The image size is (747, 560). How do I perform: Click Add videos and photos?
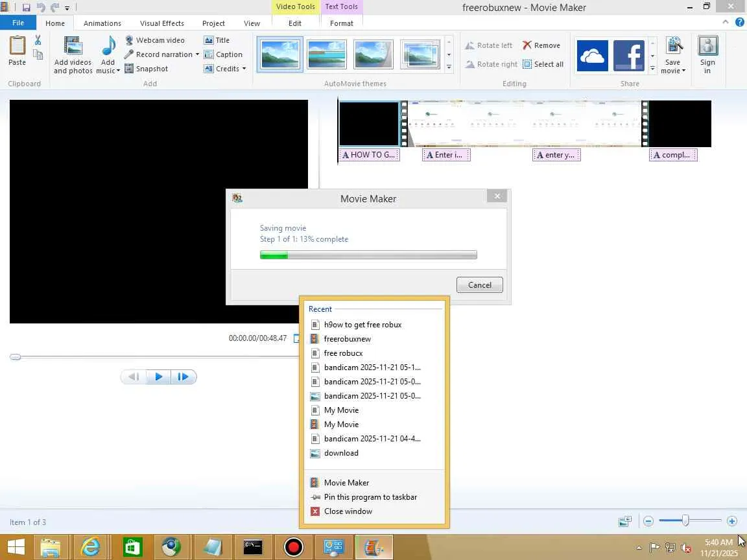pyautogui.click(x=73, y=54)
